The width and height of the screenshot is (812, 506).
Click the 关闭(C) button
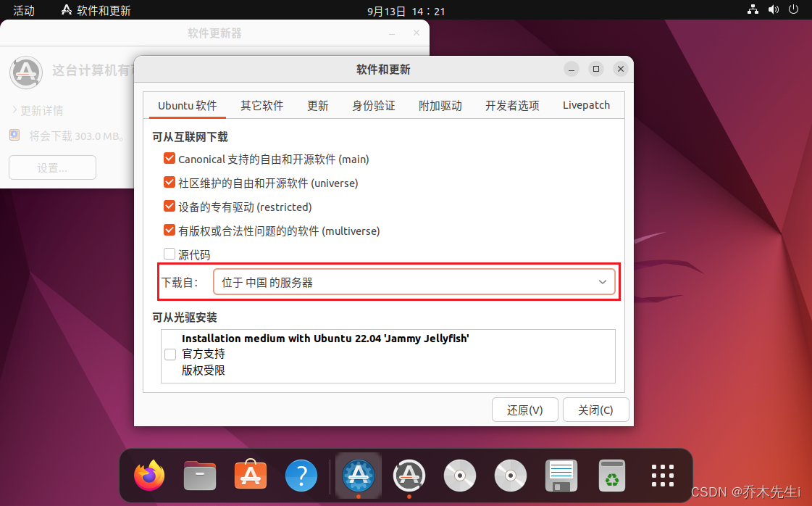coord(595,410)
